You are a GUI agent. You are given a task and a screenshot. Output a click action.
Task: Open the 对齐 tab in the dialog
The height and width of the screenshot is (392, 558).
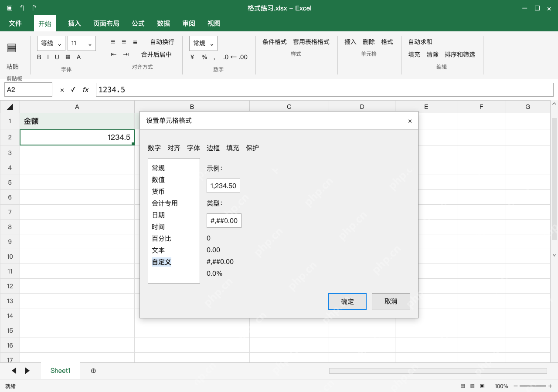(x=174, y=148)
